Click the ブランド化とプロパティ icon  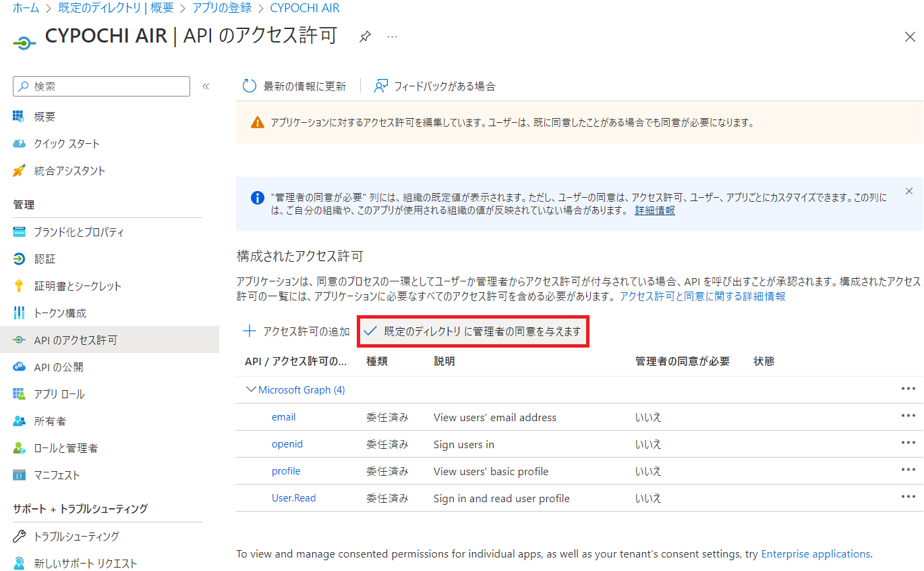(x=19, y=232)
